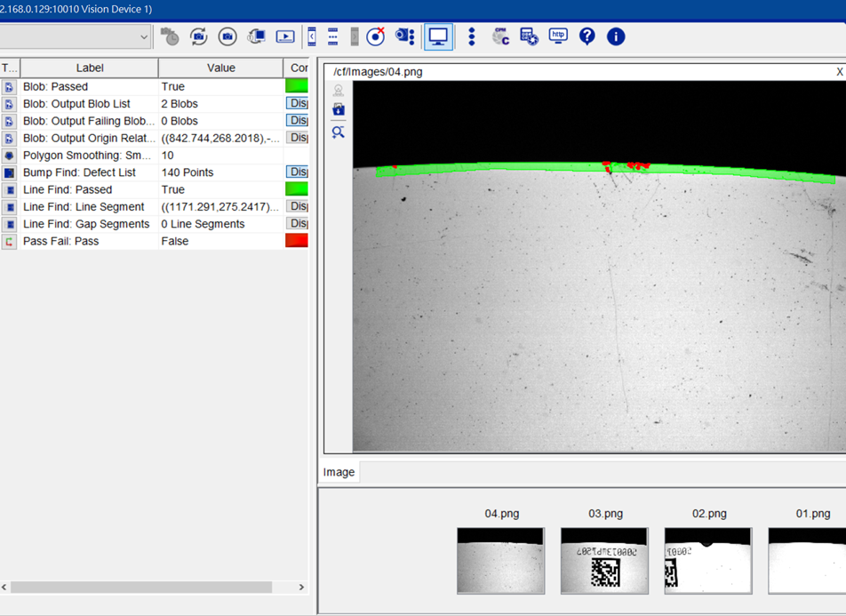
Task: Toggle Display for Line Find: Line Segment
Action: pyautogui.click(x=298, y=207)
